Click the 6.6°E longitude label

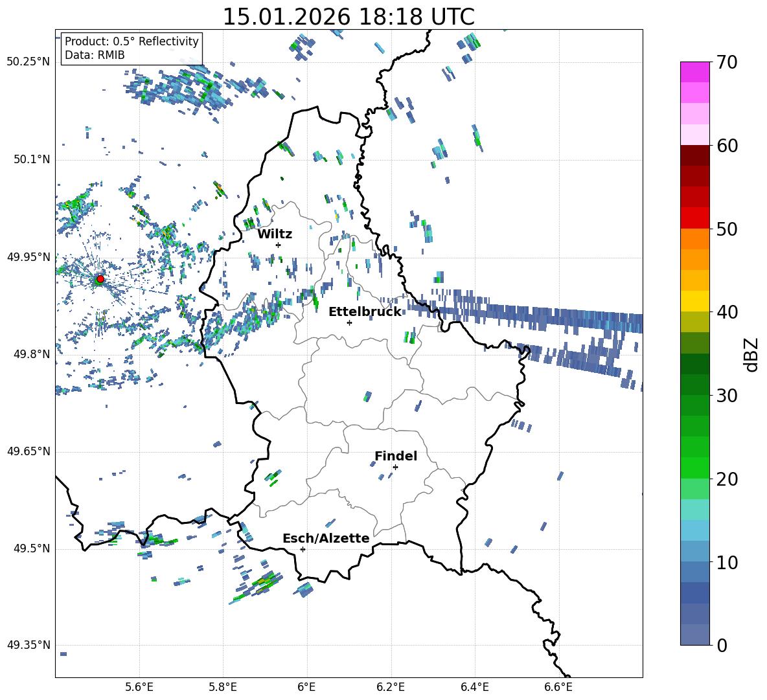click(558, 687)
